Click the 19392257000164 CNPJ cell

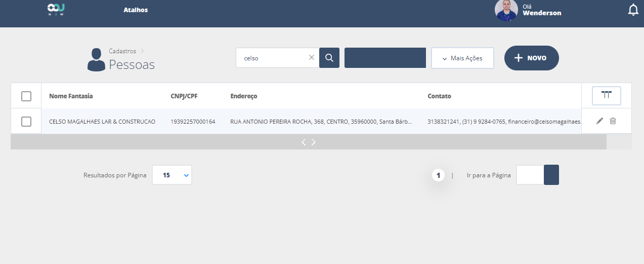(193, 122)
